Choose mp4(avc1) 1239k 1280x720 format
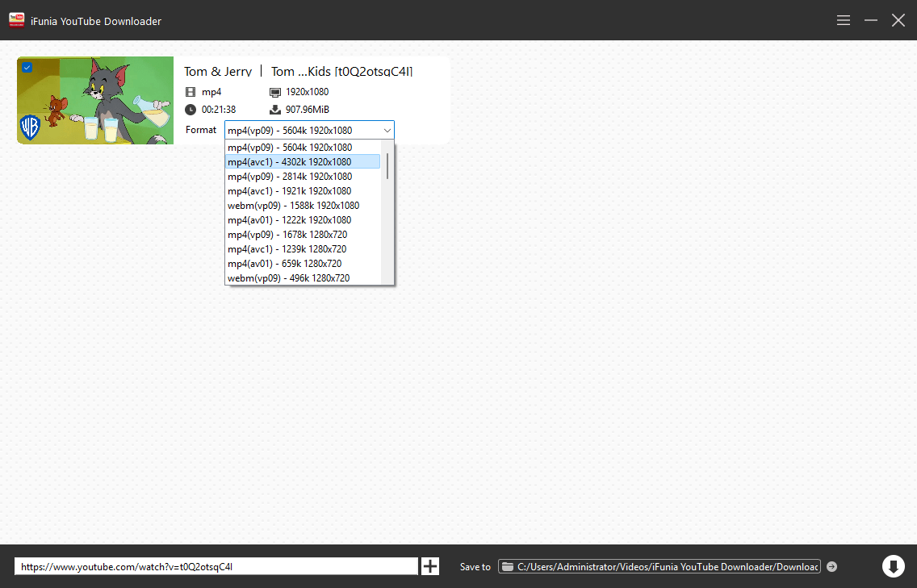The width and height of the screenshot is (917, 588). [x=287, y=249]
